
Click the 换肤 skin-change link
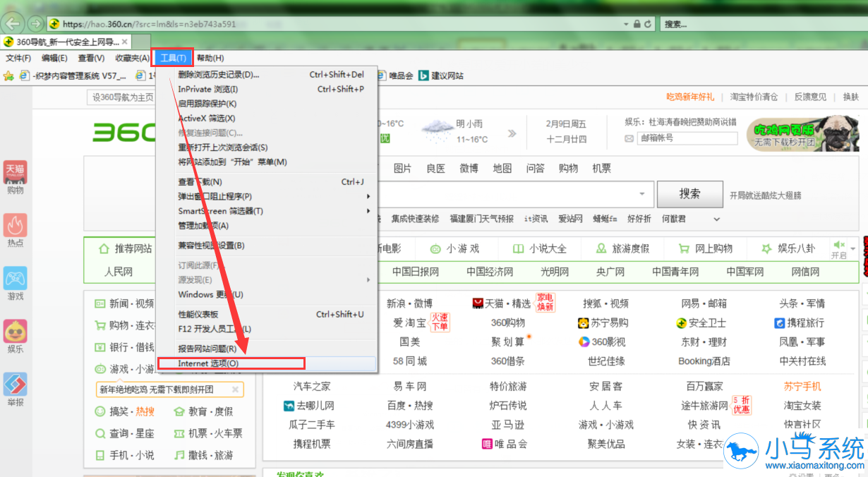[850, 97]
